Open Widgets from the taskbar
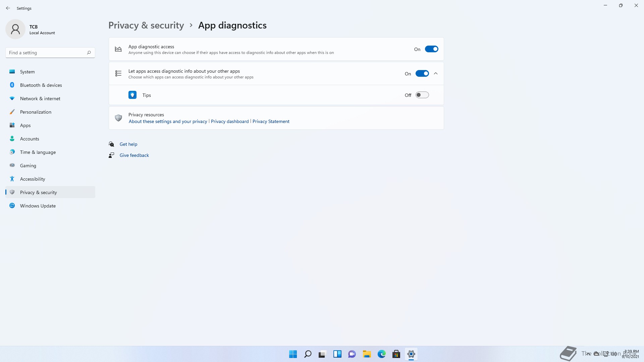This screenshot has height=362, width=644. (x=337, y=354)
